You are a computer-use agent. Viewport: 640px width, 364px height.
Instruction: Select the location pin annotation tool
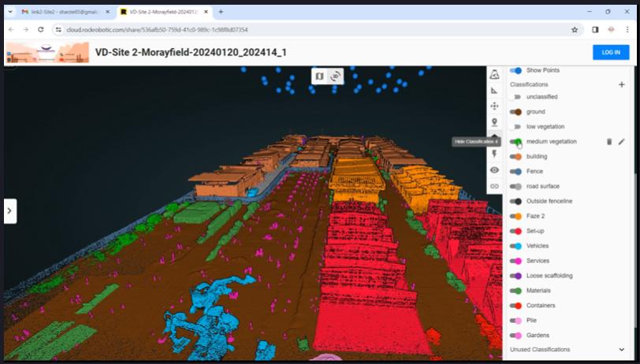(x=494, y=122)
